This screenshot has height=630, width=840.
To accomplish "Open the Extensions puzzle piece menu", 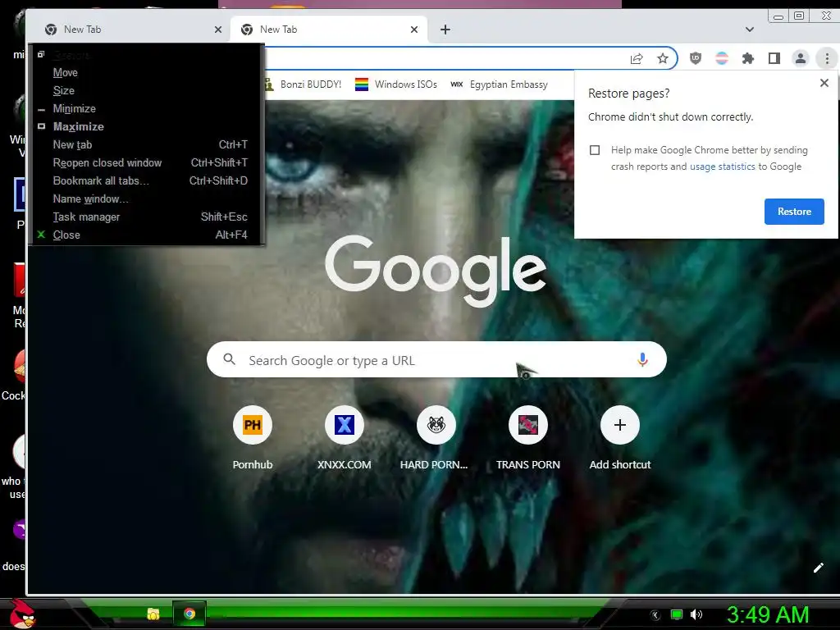I will [748, 58].
